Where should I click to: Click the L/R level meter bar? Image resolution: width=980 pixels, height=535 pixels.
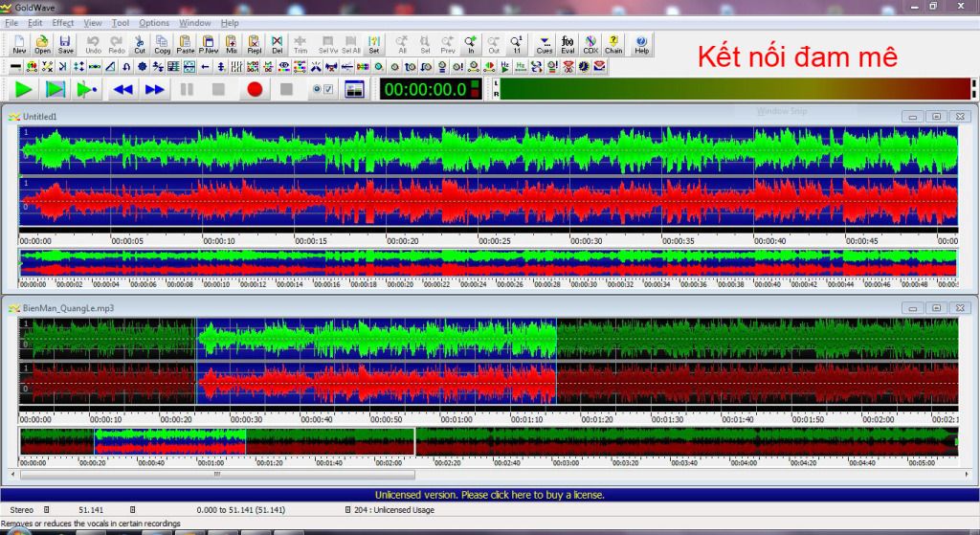point(733,89)
